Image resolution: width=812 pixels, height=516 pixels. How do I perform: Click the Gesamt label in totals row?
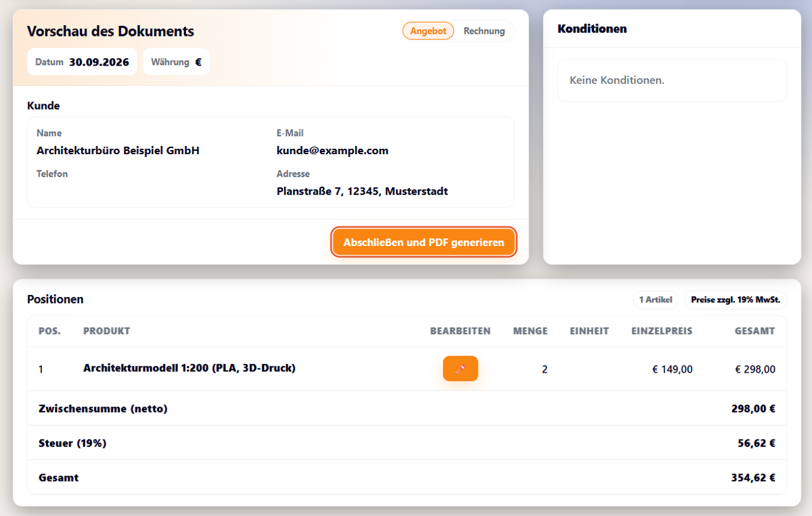(x=58, y=477)
